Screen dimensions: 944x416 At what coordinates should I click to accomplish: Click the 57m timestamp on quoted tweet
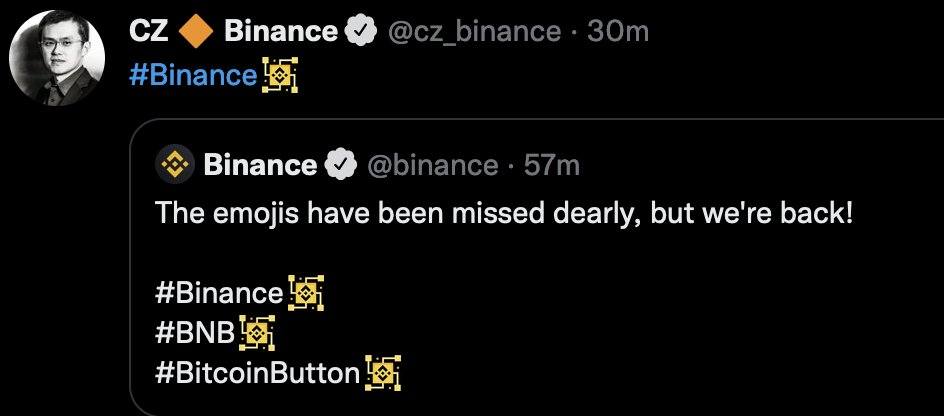point(551,164)
